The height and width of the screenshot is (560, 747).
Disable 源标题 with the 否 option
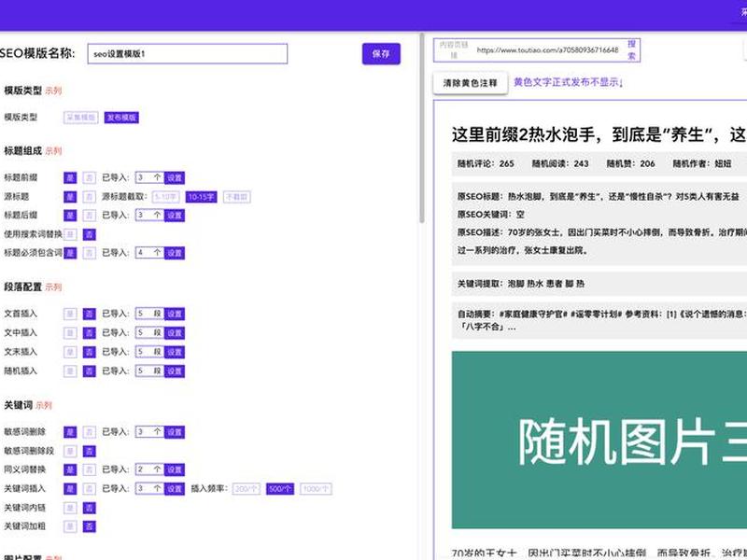89,197
